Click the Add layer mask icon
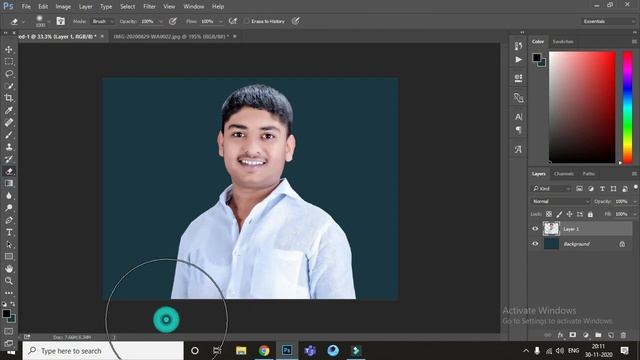Image resolution: width=640 pixels, height=360 pixels. (x=573, y=335)
